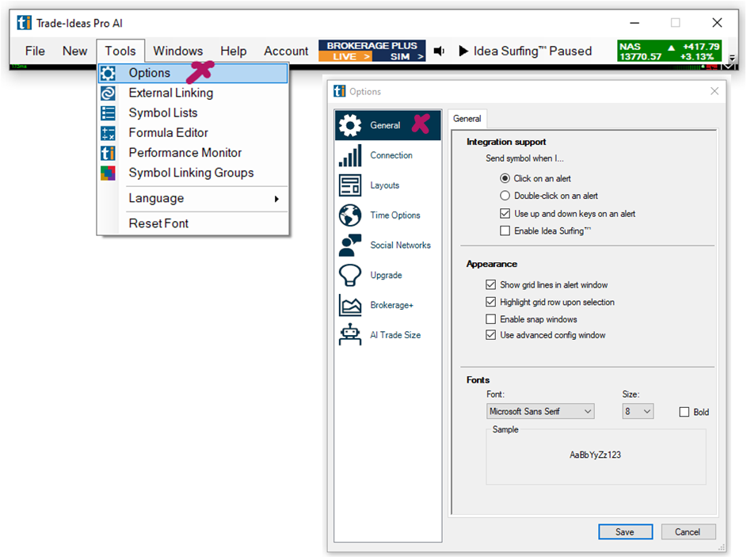Image resolution: width=747 pixels, height=560 pixels.
Task: Choose Formula Editor menu entry
Action: point(193,133)
